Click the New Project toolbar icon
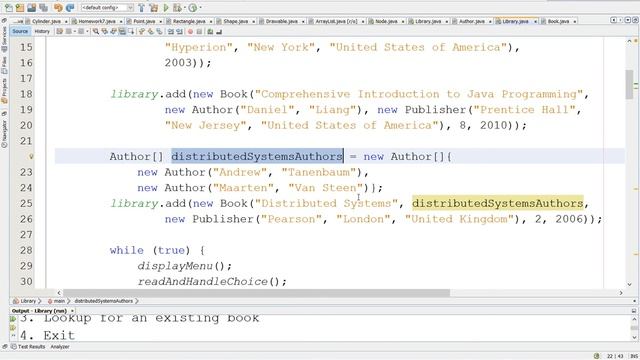The height and width of the screenshot is (360, 640). (20, 8)
